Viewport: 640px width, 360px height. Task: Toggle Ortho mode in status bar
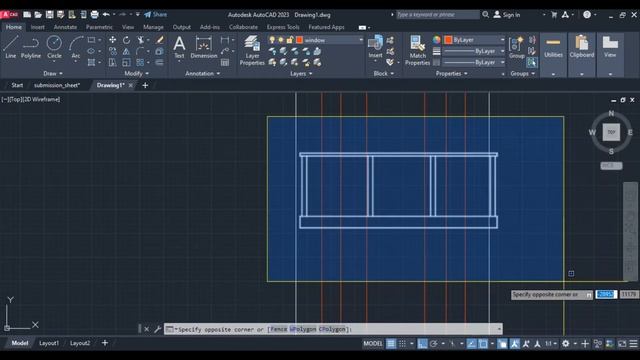click(422, 344)
